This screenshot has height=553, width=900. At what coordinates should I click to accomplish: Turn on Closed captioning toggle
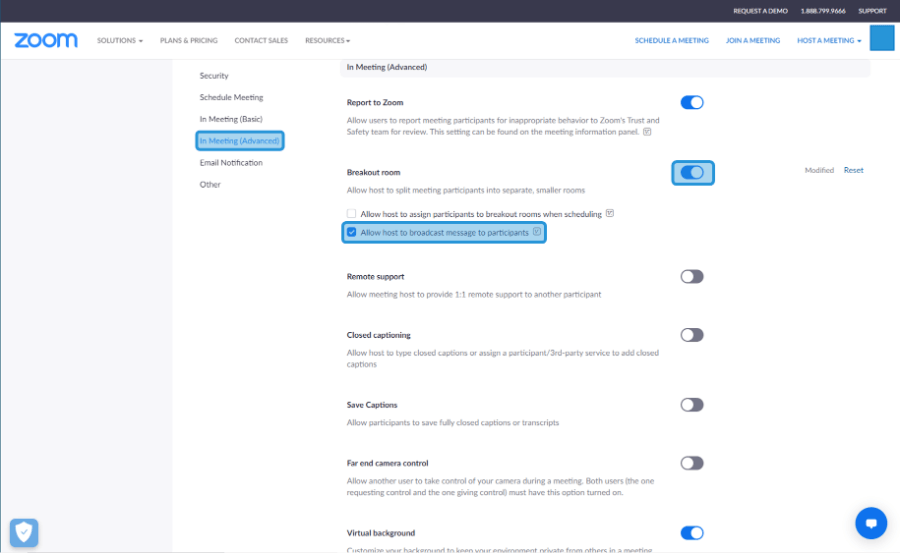(x=692, y=335)
